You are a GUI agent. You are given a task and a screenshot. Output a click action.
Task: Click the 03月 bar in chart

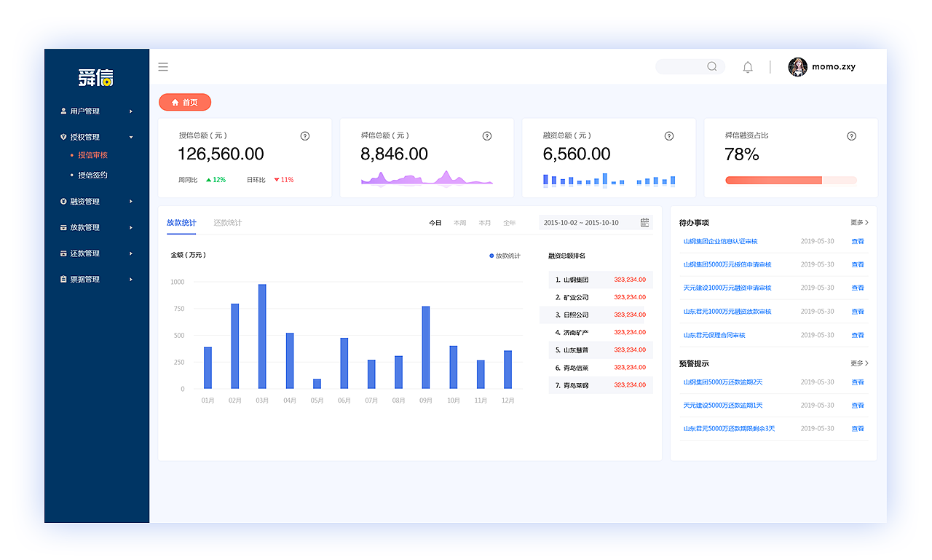pos(262,336)
